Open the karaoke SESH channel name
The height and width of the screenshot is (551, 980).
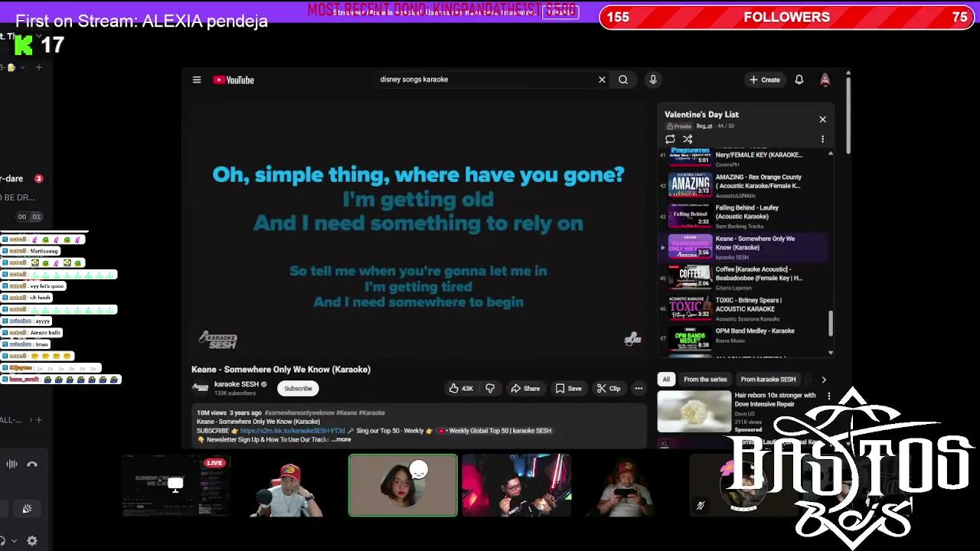click(236, 384)
